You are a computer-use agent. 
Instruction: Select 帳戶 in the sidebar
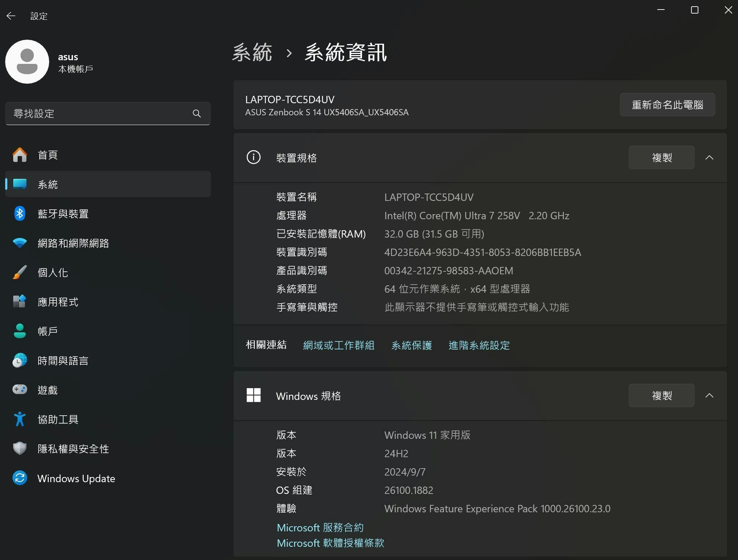point(108,331)
